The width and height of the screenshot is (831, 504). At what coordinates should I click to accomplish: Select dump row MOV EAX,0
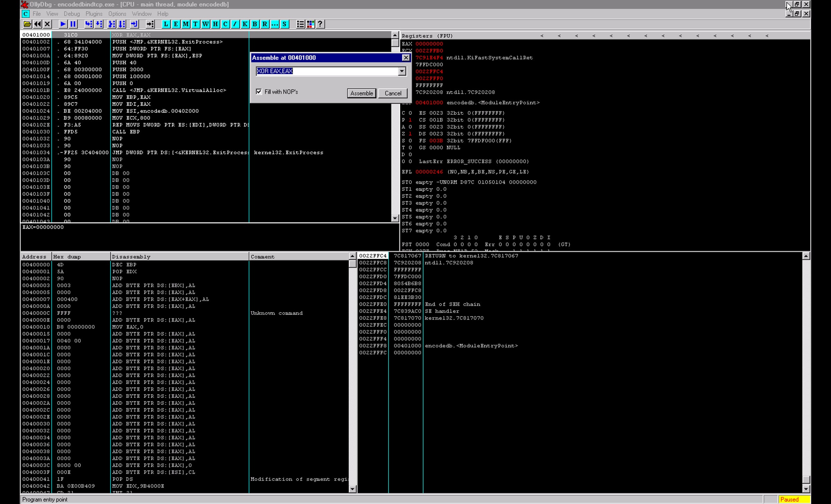coord(185,327)
